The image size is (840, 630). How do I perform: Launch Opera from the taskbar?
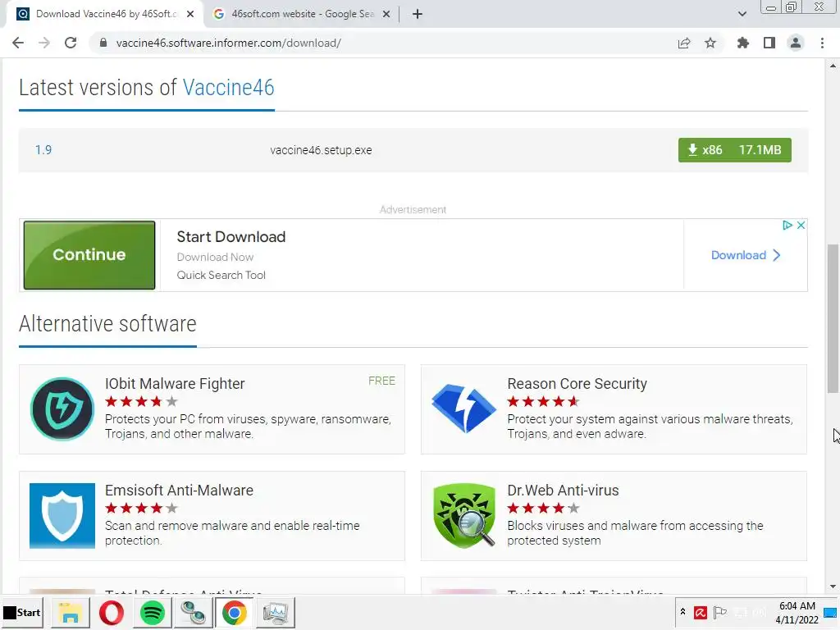tap(112, 612)
